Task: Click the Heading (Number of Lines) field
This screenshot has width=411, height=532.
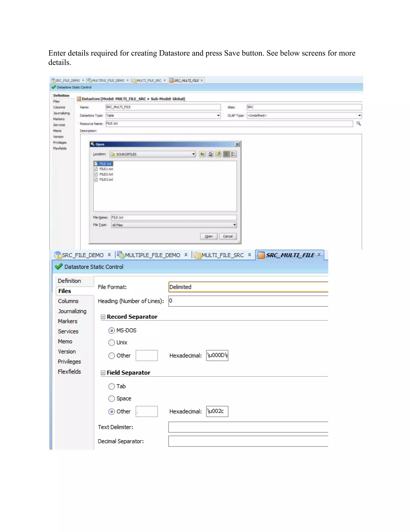Action: (248, 301)
